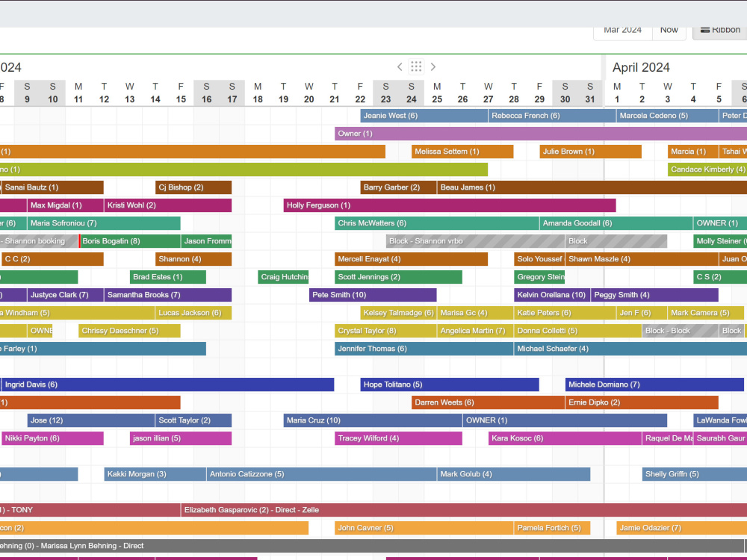This screenshot has height=560, width=747.
Task: Open Shannon (4) booking
Action: pyautogui.click(x=193, y=259)
